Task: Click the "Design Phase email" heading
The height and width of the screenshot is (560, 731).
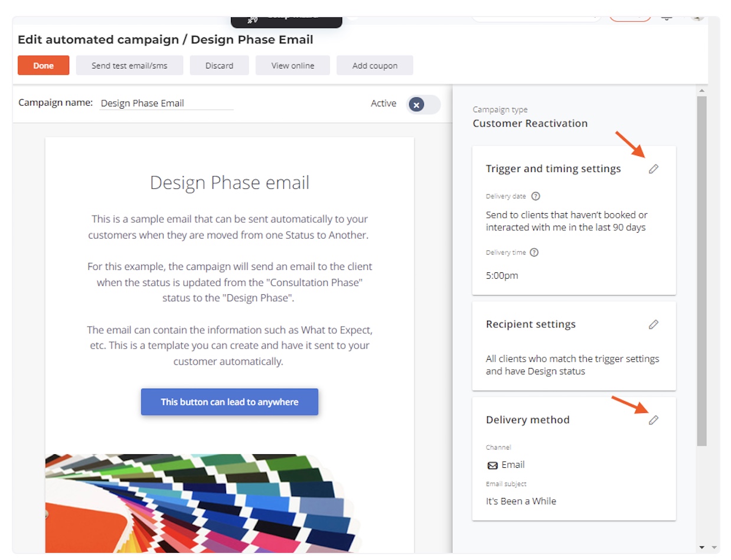Action: point(230,183)
